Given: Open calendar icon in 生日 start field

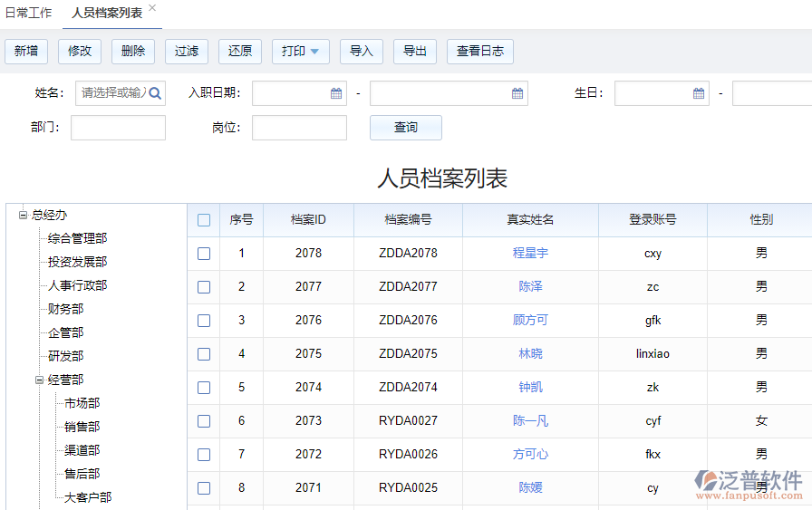Looking at the screenshot, I should tap(698, 93).
